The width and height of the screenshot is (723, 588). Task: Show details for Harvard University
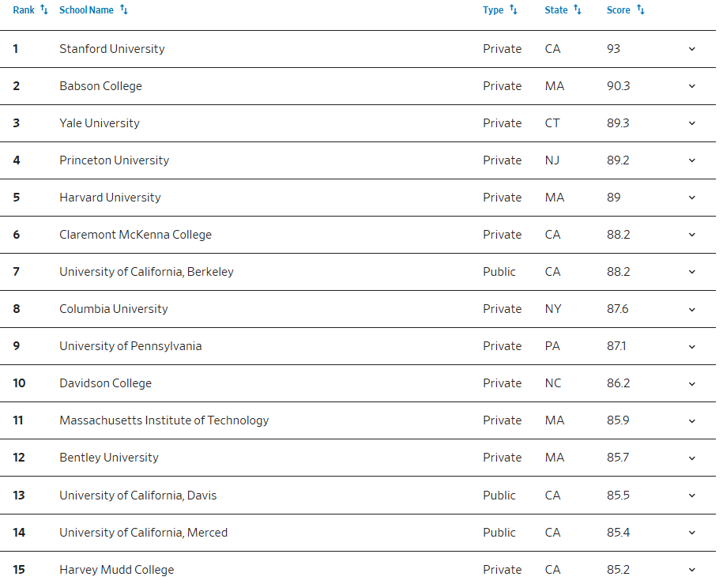pyautogui.click(x=692, y=198)
